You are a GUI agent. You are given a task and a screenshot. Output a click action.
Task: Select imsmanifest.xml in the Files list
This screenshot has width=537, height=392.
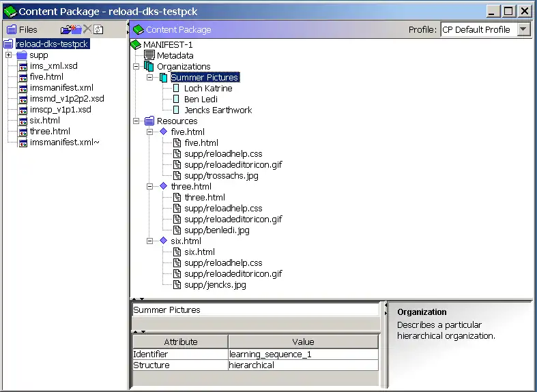point(61,88)
